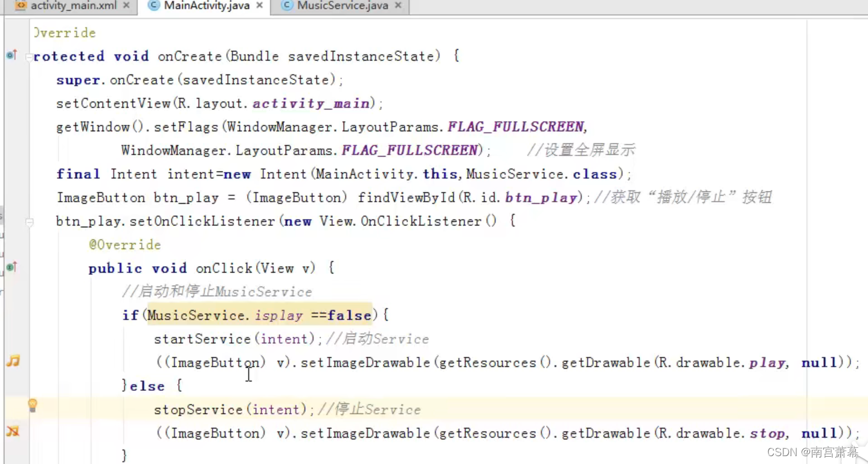The height and width of the screenshot is (464, 868).
Task: Click the '//获取“播放/停止”按钮' comment
Action: [683, 198]
